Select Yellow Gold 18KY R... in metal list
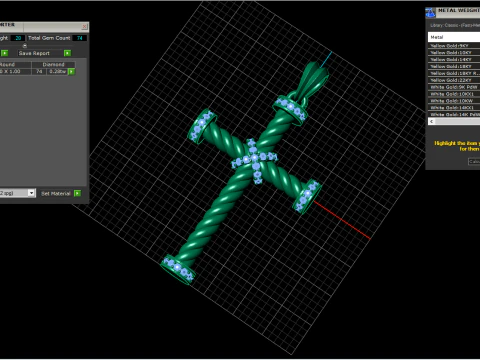This screenshot has width=480, height=360. point(454,73)
